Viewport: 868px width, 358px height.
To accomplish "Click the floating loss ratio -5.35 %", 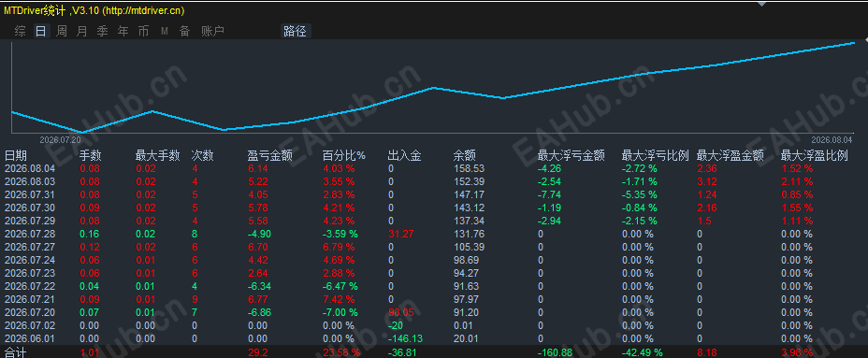I will coord(640,194).
